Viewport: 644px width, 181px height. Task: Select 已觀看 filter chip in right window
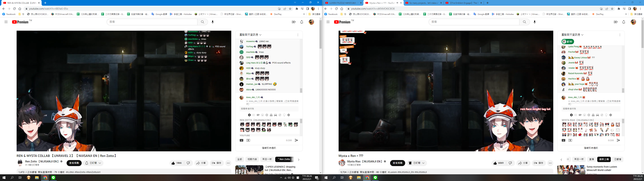(x=618, y=159)
